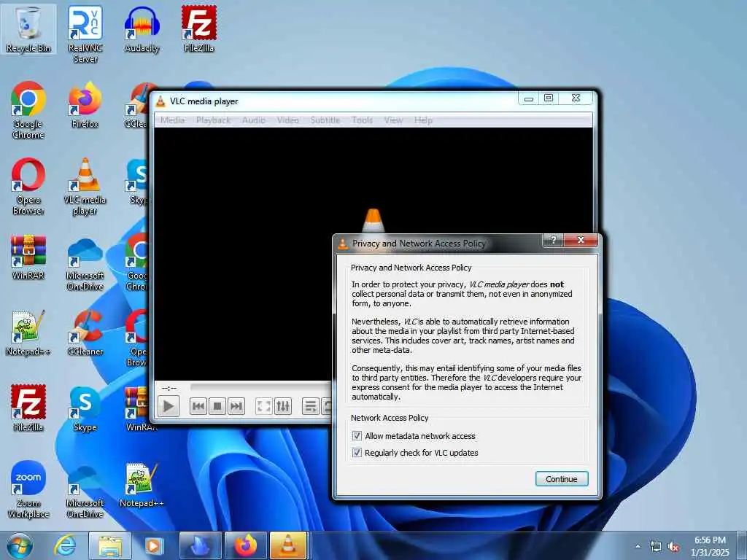Screen dimensions: 747x560
Task: Minimize the VLC media player window
Action: point(528,98)
